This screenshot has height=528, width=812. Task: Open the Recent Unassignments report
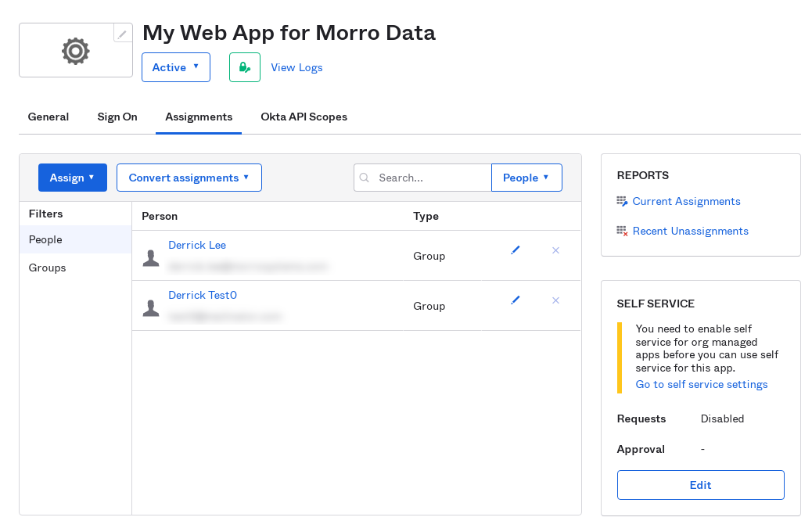(691, 231)
